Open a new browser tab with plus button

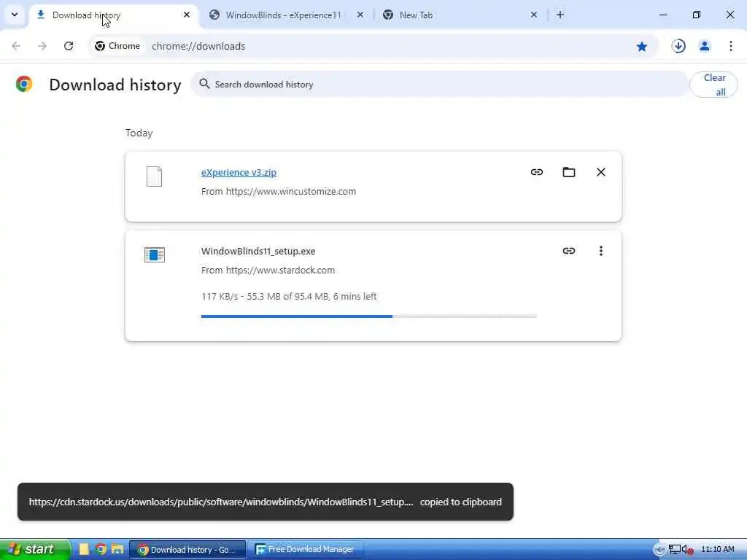click(560, 15)
